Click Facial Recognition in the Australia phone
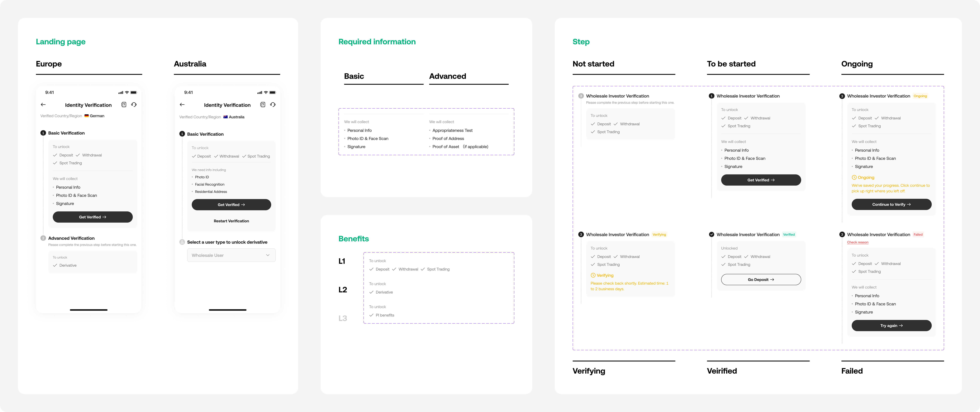The height and width of the screenshot is (412, 980). coord(209,184)
